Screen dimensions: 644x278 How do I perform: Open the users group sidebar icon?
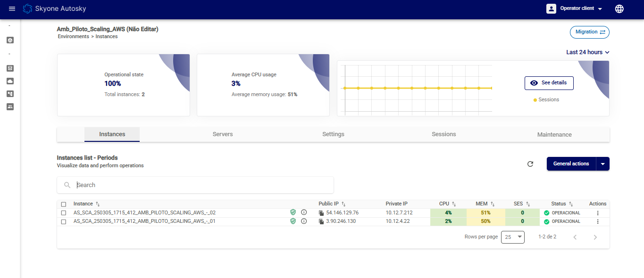tap(10, 106)
